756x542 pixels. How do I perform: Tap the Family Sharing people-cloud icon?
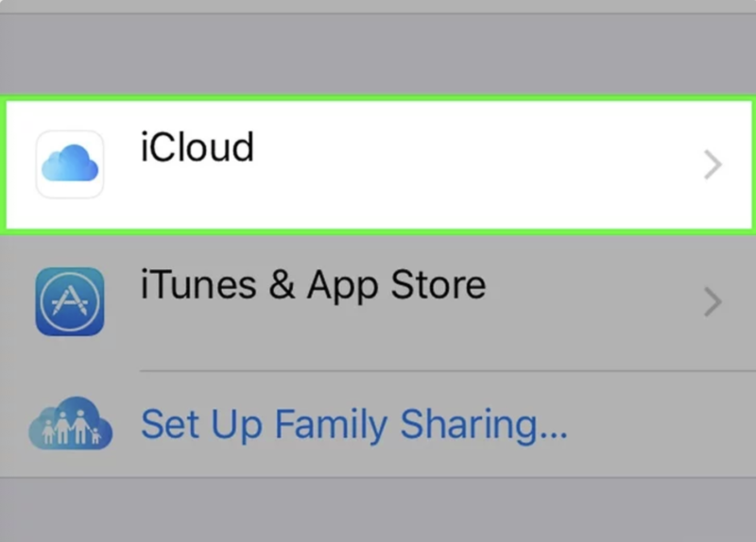pyautogui.click(x=70, y=427)
